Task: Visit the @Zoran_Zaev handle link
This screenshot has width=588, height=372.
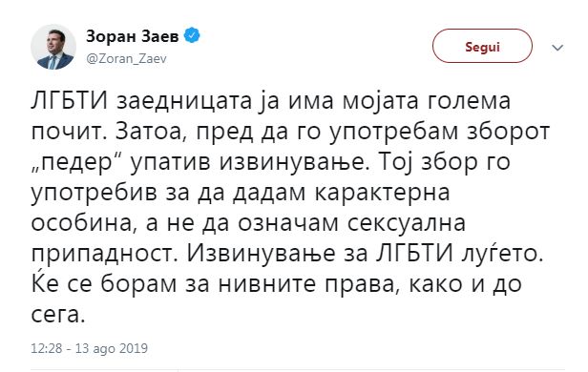Action: click(x=126, y=59)
